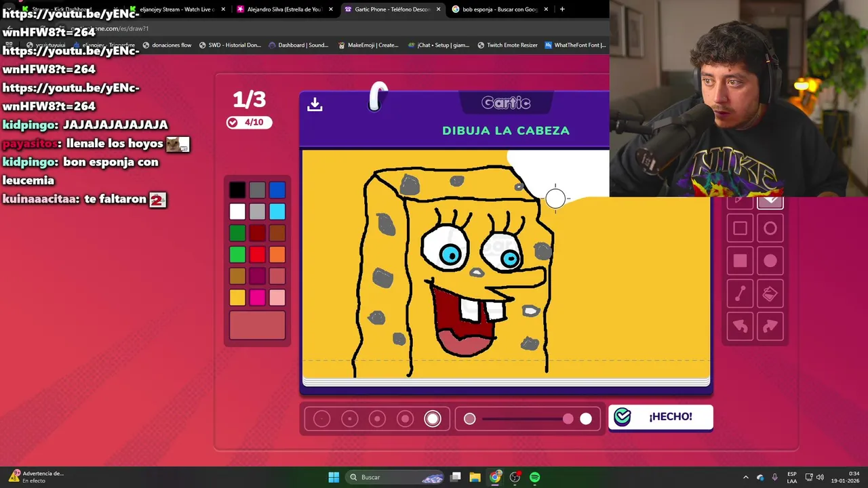868x488 pixels.
Task: Pick the dark green color swatch
Action: point(237,233)
